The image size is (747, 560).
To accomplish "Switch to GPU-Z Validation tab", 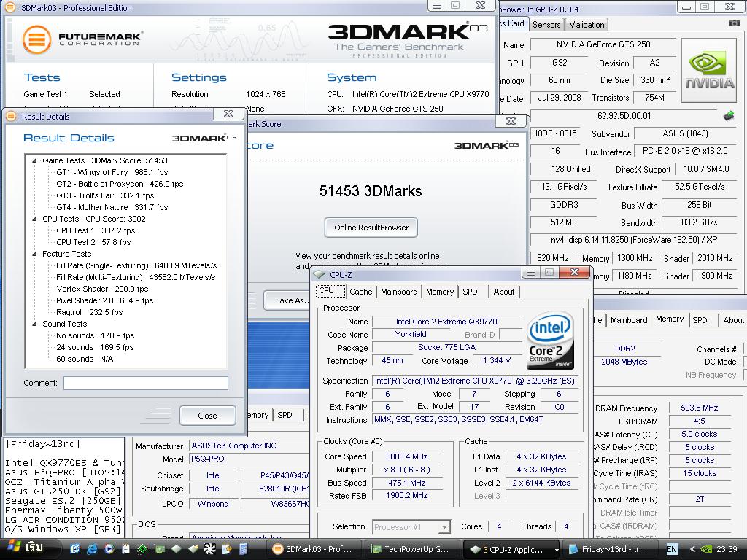I will [587, 24].
